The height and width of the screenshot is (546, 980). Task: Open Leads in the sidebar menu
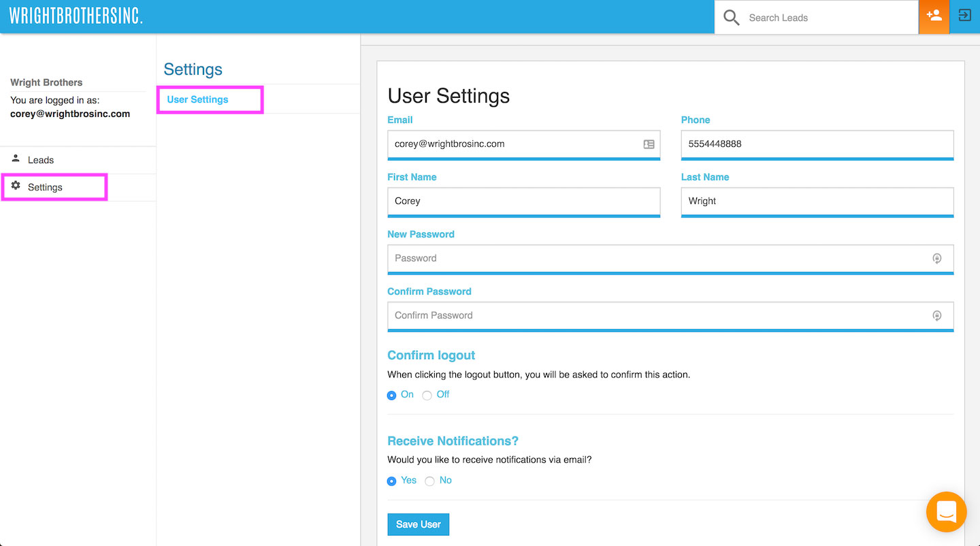[78, 160]
